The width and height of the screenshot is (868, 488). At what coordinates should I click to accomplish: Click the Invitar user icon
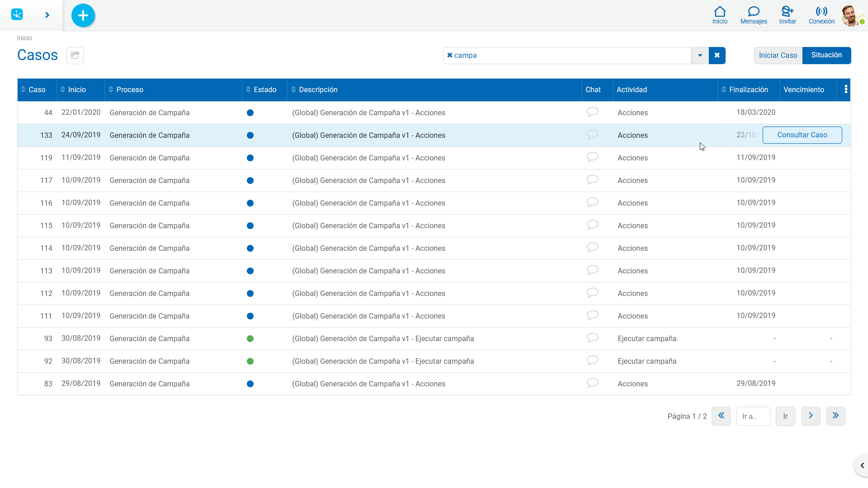[788, 15]
